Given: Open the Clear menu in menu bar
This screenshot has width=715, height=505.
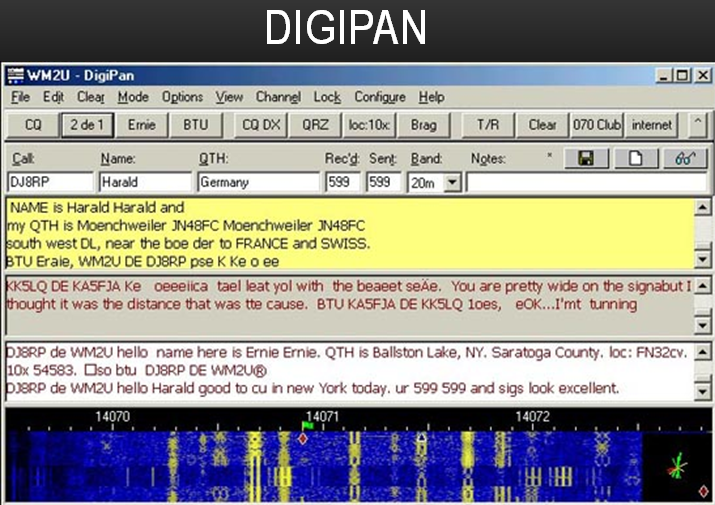Looking at the screenshot, I should tap(91, 97).
